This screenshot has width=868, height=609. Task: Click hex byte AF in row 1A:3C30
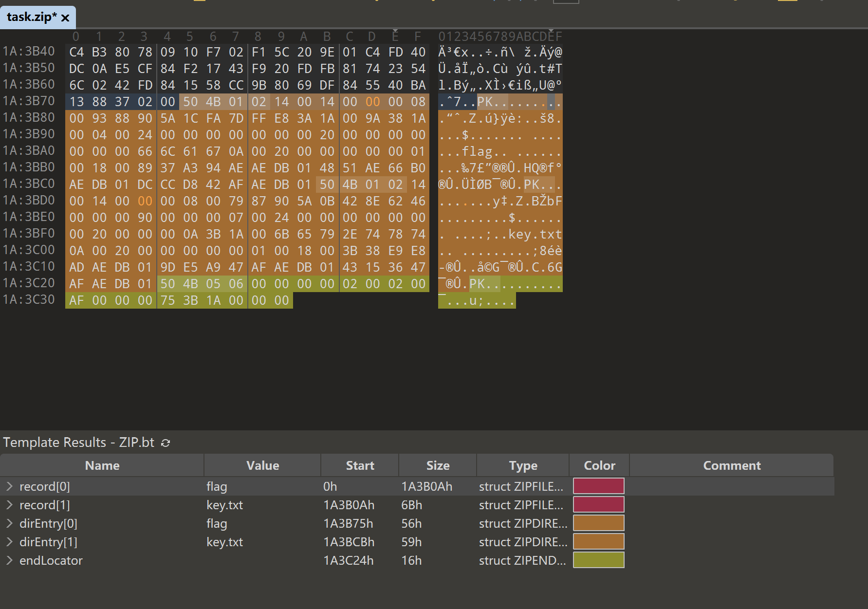pyautogui.click(x=76, y=300)
